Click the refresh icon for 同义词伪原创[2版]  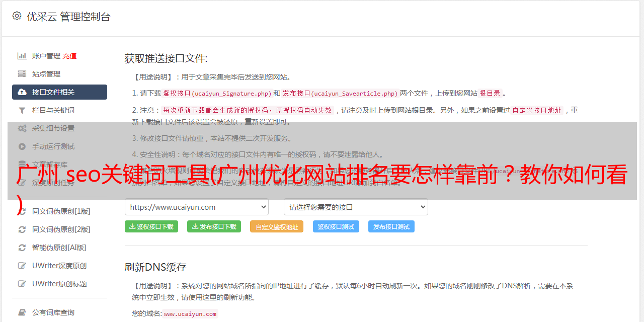[22, 229]
